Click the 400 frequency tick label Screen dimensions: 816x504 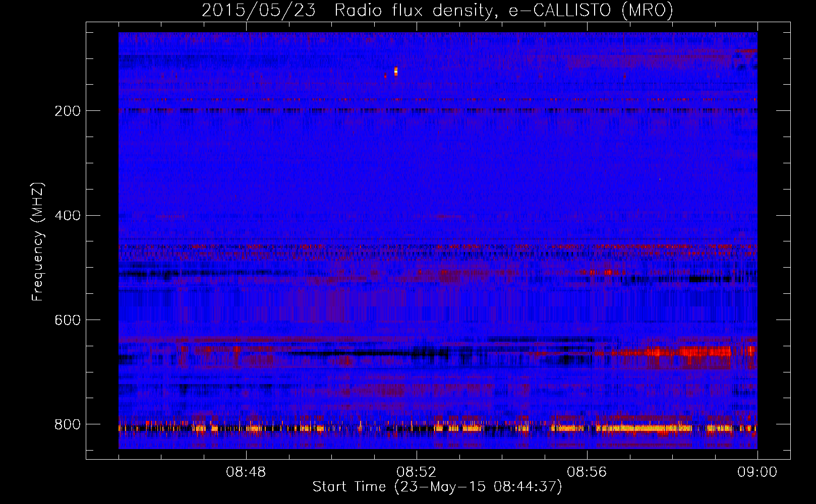click(x=67, y=216)
